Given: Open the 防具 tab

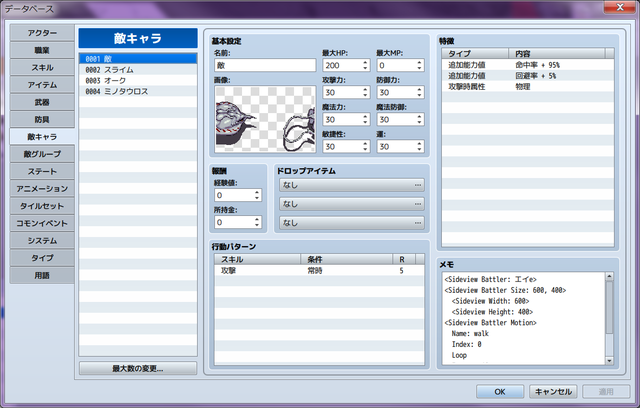Looking at the screenshot, I should click(x=42, y=120).
